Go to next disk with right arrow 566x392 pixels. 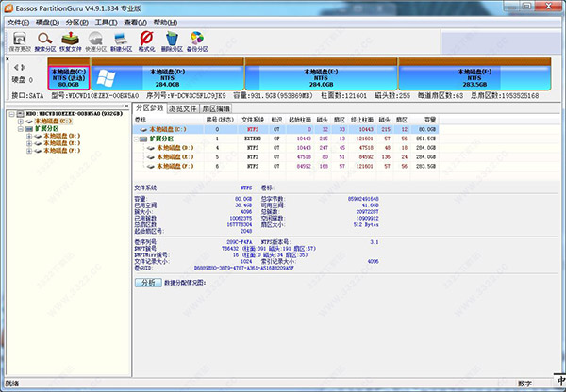tap(23, 69)
